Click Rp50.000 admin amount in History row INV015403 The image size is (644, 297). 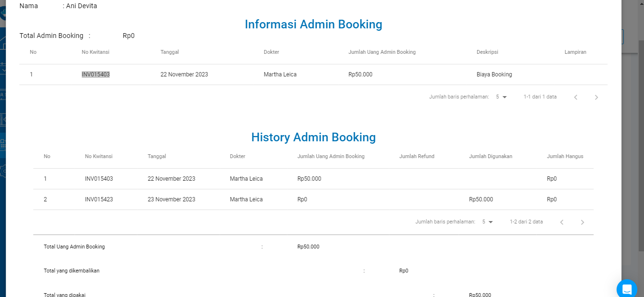(309, 179)
